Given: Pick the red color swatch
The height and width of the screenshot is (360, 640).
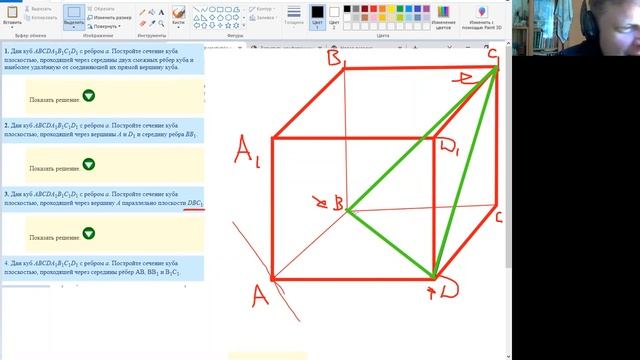Looking at the screenshot, I should [373, 9].
